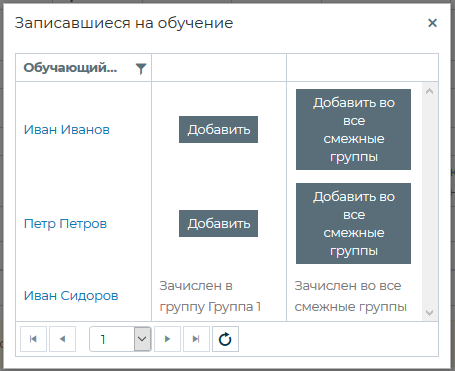Go to the first page of the grid
455x371 pixels.
click(x=33, y=339)
